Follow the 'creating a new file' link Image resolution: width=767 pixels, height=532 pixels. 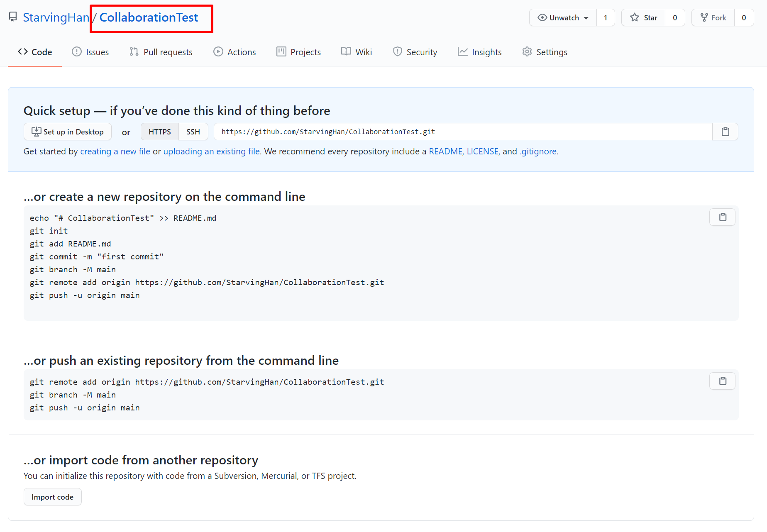tap(115, 151)
